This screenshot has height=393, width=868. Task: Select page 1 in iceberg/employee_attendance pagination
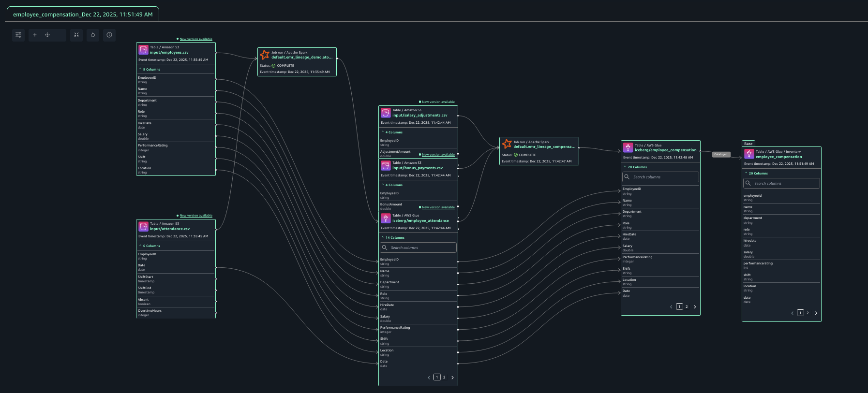pyautogui.click(x=437, y=378)
